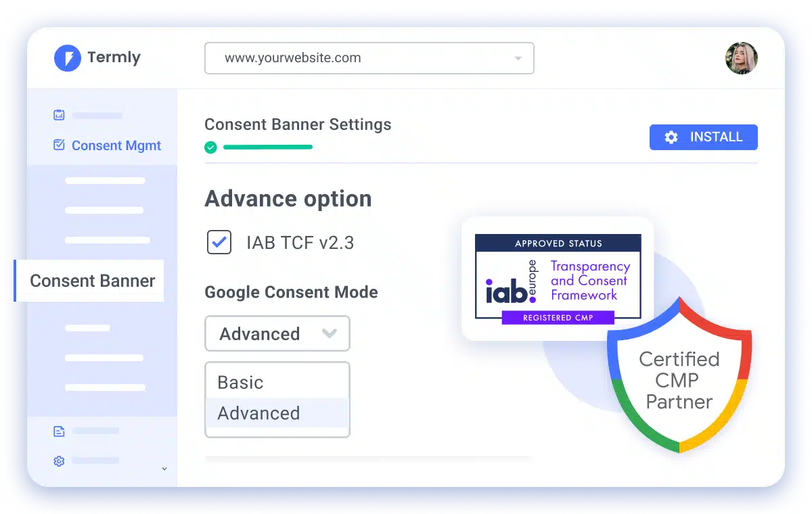Open the Google Consent Mode Advanced dropdown

pyautogui.click(x=277, y=333)
